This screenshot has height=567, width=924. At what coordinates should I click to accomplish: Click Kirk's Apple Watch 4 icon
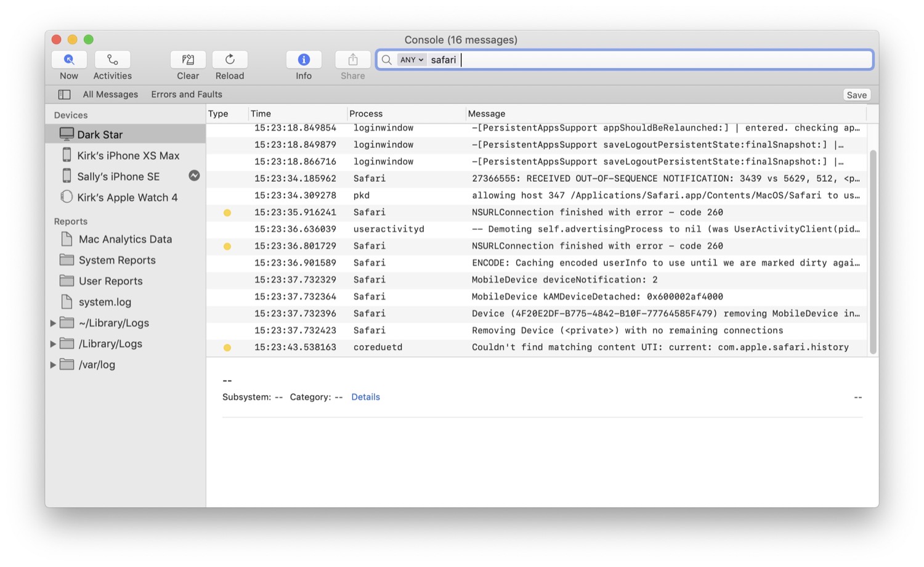(67, 197)
